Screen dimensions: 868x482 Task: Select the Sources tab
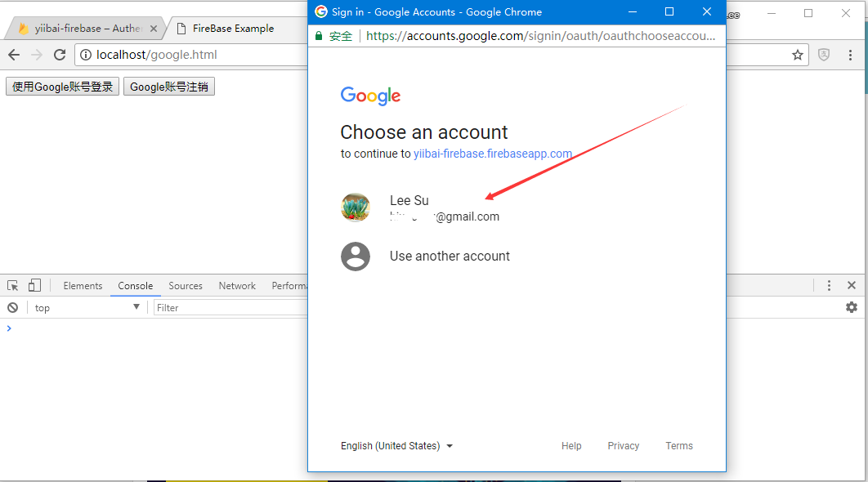[186, 285]
